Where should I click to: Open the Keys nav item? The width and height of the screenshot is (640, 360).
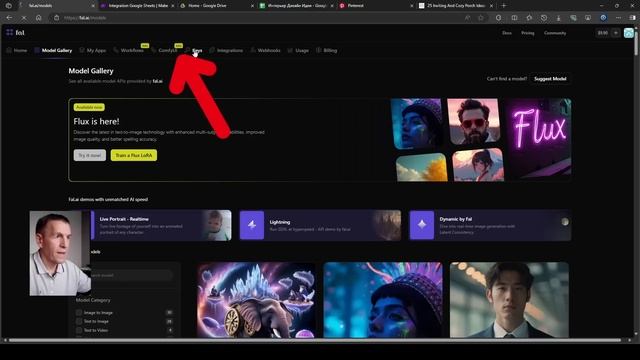pos(194,50)
